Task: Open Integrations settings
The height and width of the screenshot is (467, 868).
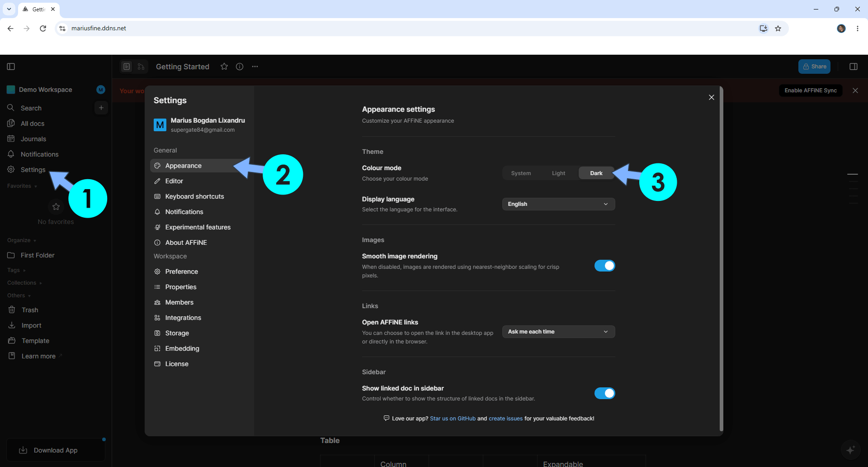Action: pos(200,318)
